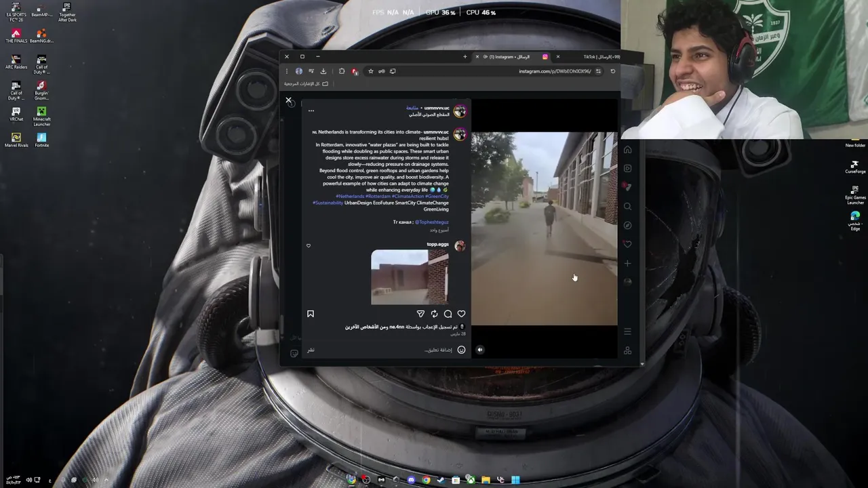The width and height of the screenshot is (868, 488).
Task: Select the Instagram browser tab
Action: coord(512,57)
